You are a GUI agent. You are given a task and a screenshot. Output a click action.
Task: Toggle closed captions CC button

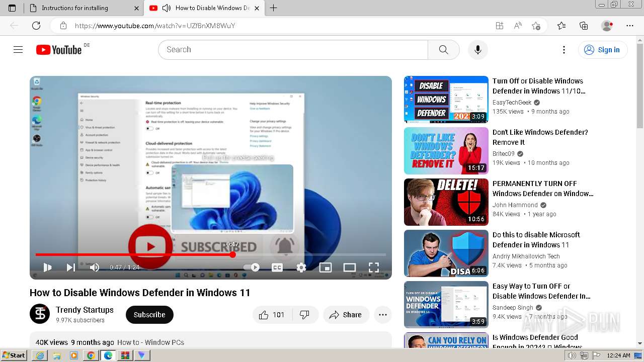(x=277, y=267)
